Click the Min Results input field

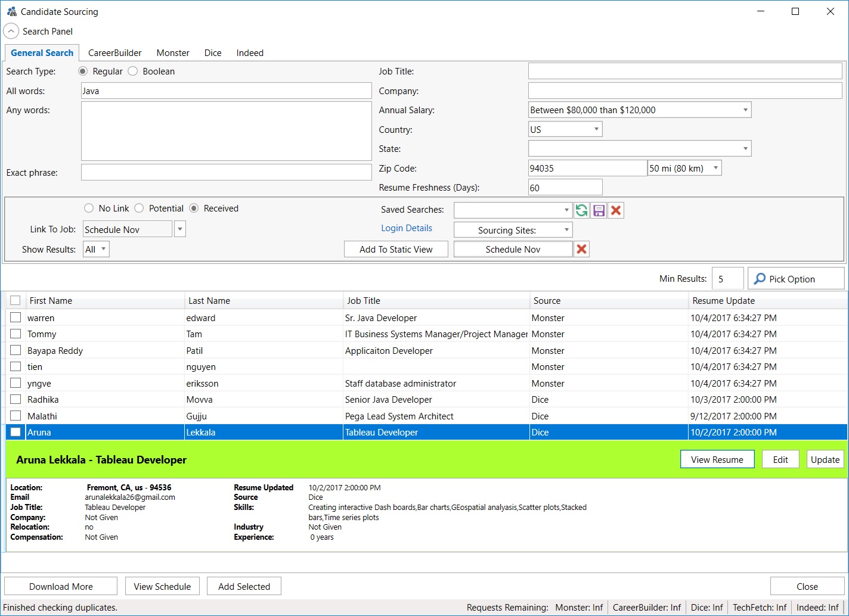(x=727, y=279)
